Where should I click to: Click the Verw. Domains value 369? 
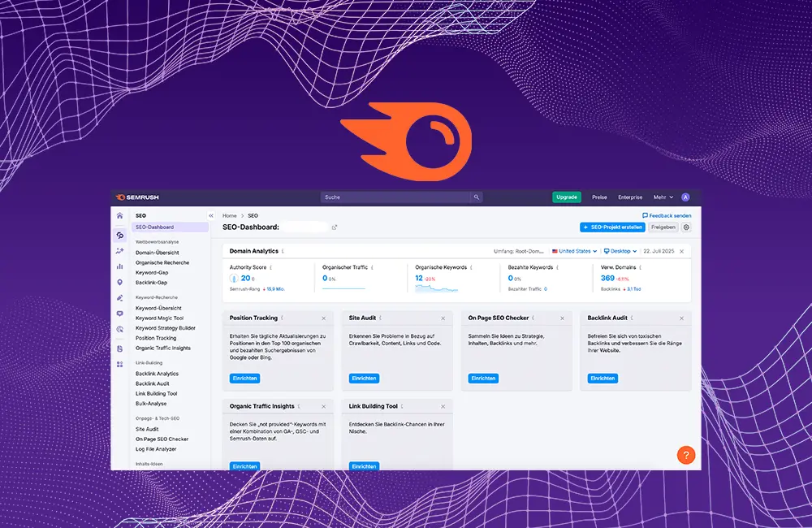[607, 279]
